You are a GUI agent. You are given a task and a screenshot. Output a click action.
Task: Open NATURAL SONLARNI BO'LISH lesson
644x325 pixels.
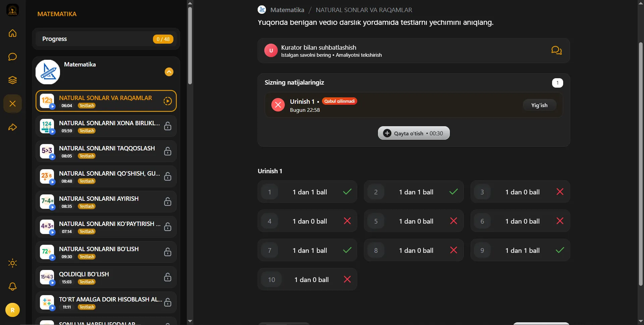pos(106,252)
